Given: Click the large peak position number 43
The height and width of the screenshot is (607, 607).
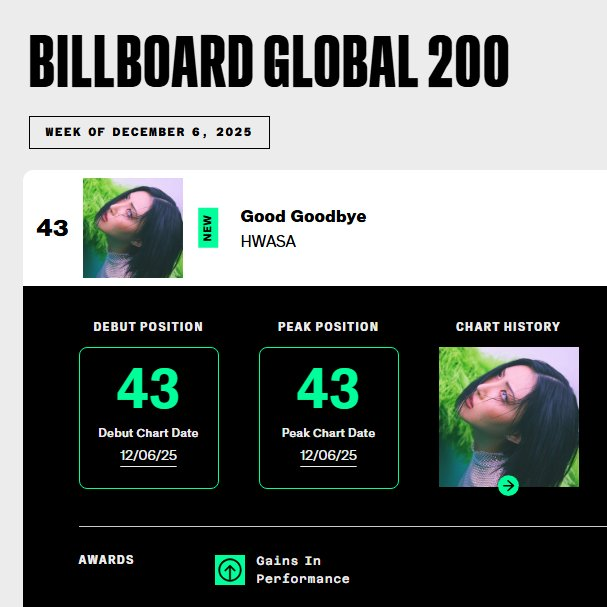Looking at the screenshot, I should click(328, 390).
